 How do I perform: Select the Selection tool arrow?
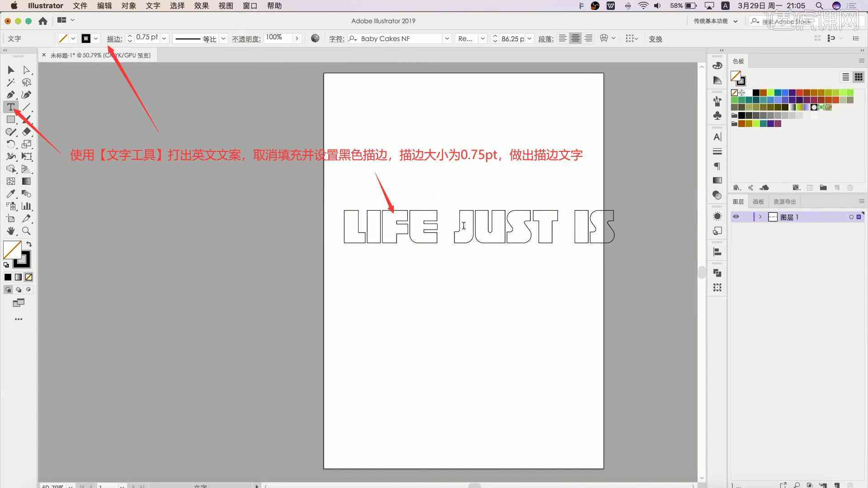[11, 70]
